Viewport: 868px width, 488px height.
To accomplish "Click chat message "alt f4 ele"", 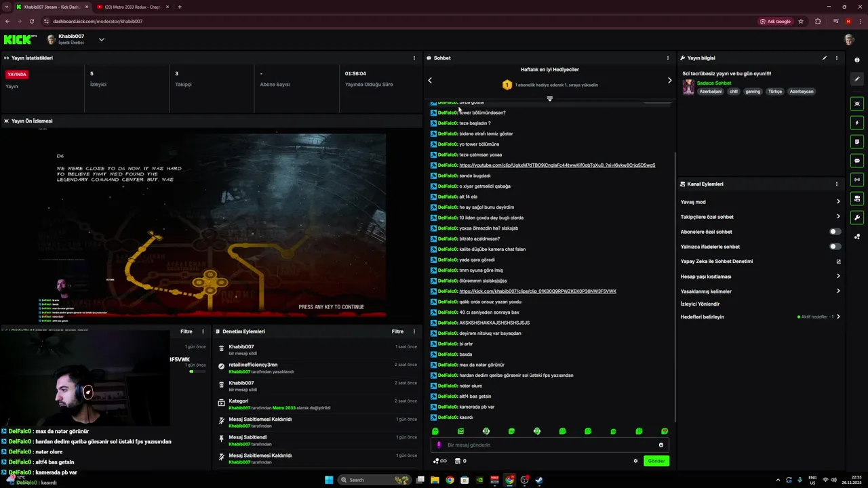I will click(x=468, y=197).
